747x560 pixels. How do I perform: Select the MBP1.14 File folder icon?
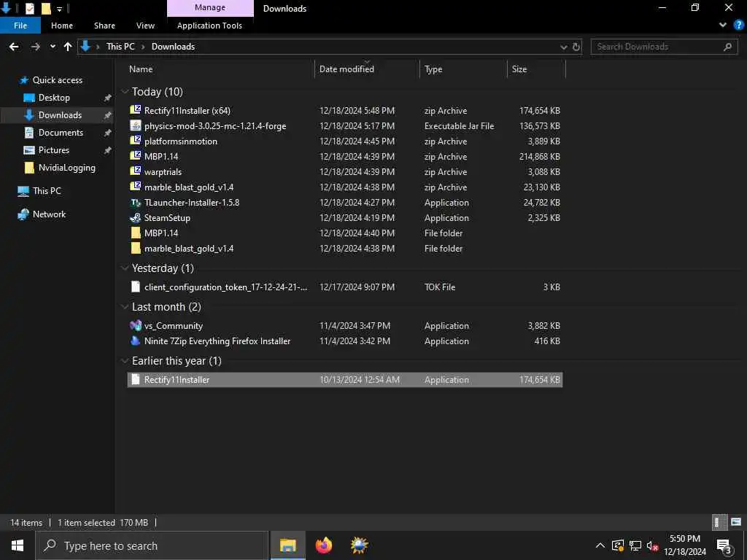[x=136, y=233]
